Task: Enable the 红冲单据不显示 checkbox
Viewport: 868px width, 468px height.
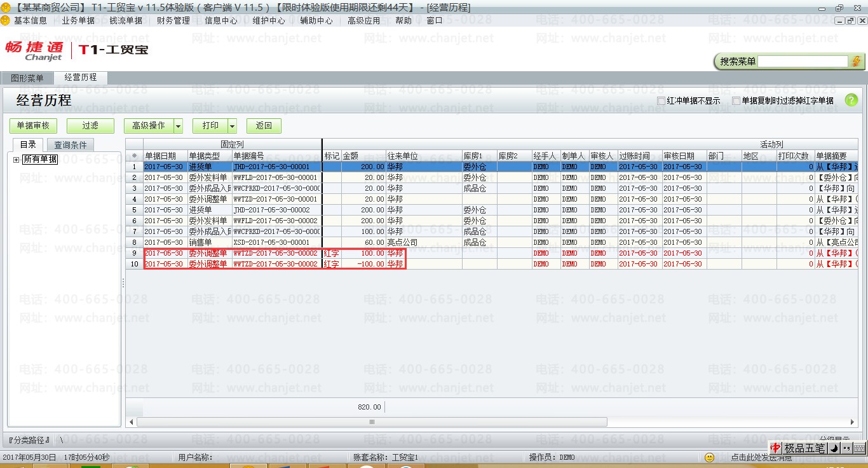Action: click(661, 100)
